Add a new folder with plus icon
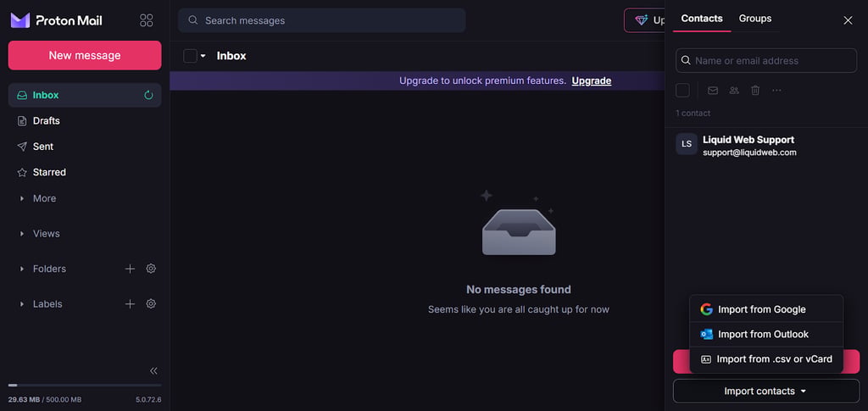Screen dimensions: 868x411 coord(130,269)
